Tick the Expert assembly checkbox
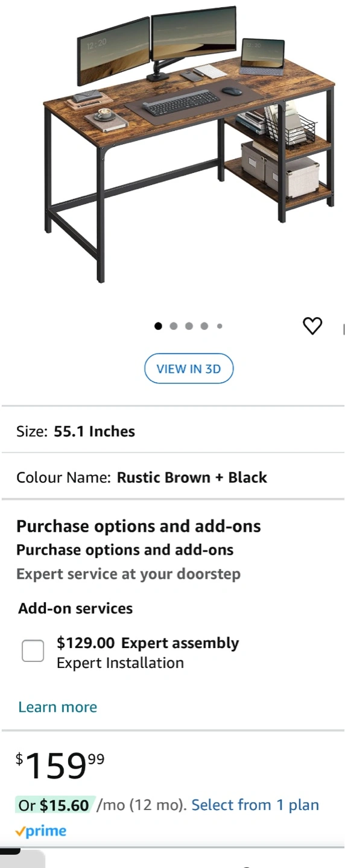Screen dimensions: 345x868 tap(33, 650)
